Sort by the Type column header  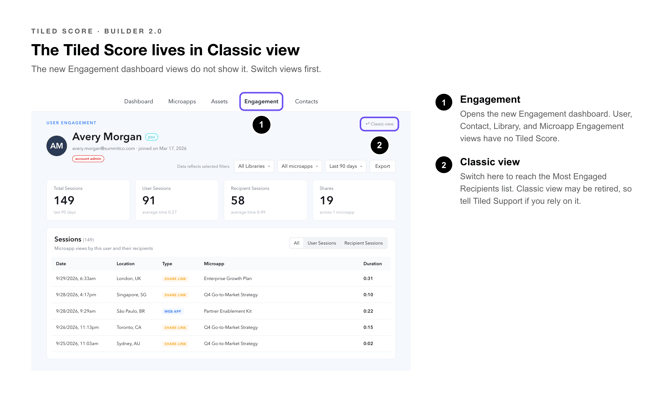click(x=167, y=264)
